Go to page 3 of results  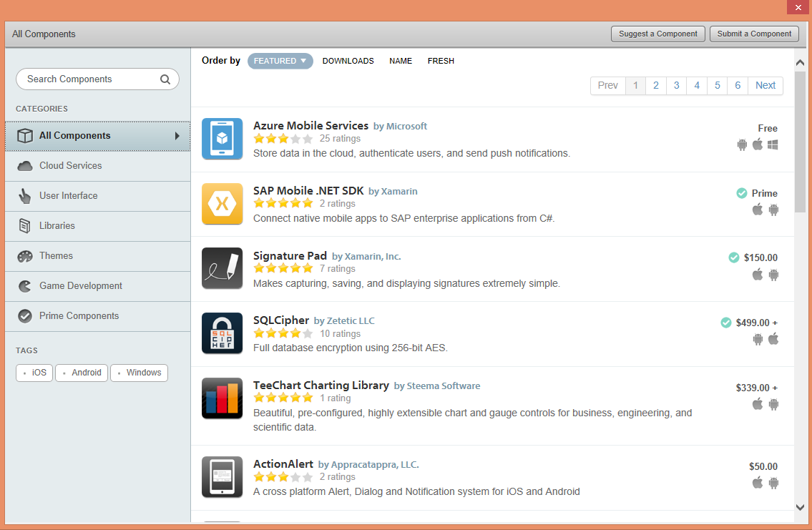676,85
